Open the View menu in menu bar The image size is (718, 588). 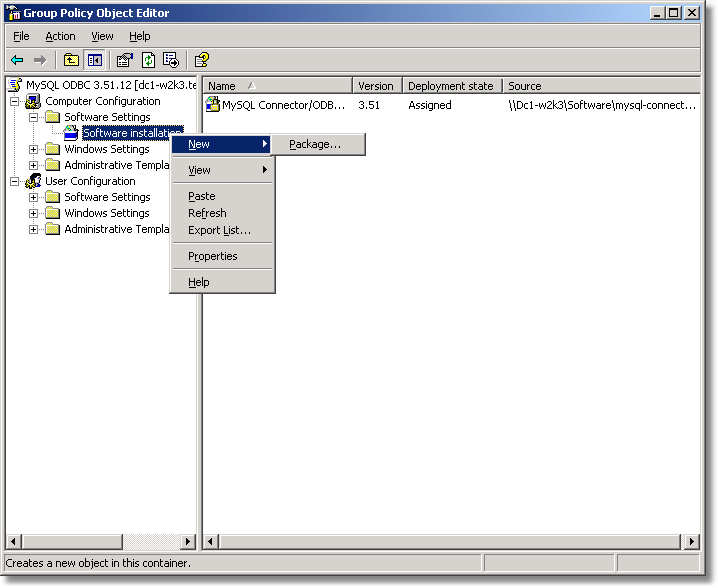tap(102, 36)
